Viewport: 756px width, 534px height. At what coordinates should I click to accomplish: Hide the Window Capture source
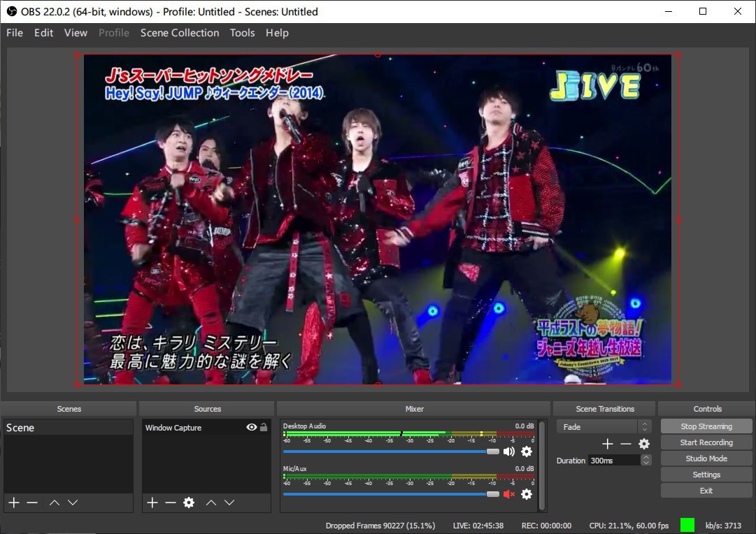pyautogui.click(x=252, y=428)
